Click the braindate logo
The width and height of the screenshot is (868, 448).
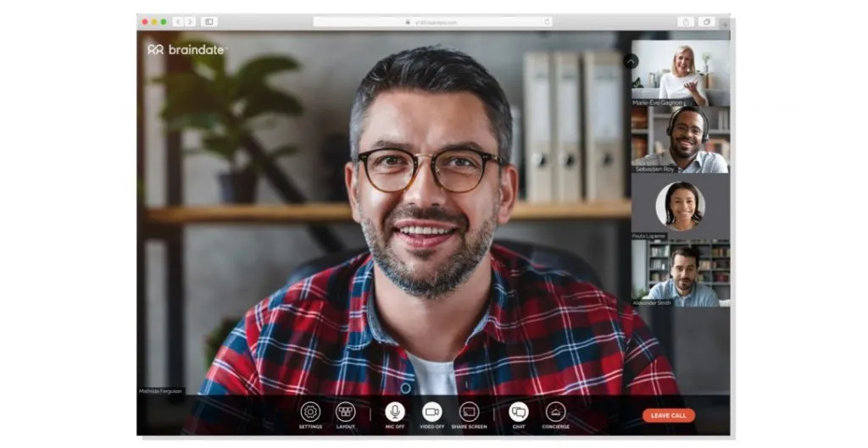(186, 50)
